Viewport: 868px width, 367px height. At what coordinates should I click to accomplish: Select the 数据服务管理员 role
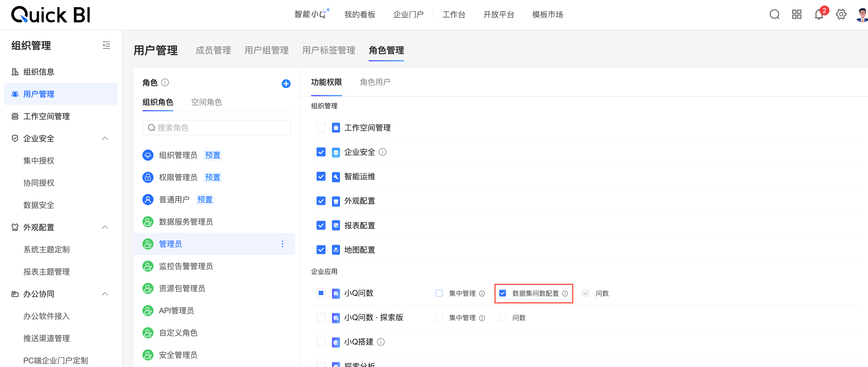click(186, 222)
